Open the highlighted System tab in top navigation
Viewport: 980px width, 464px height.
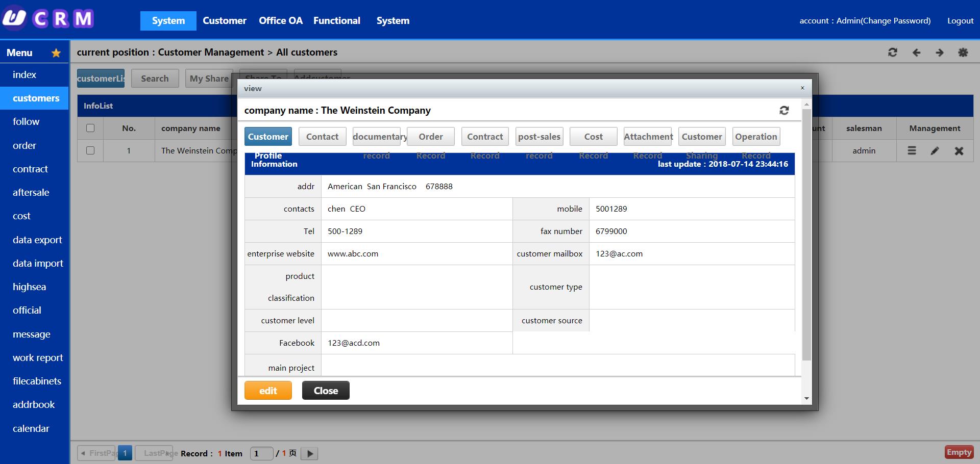click(168, 20)
